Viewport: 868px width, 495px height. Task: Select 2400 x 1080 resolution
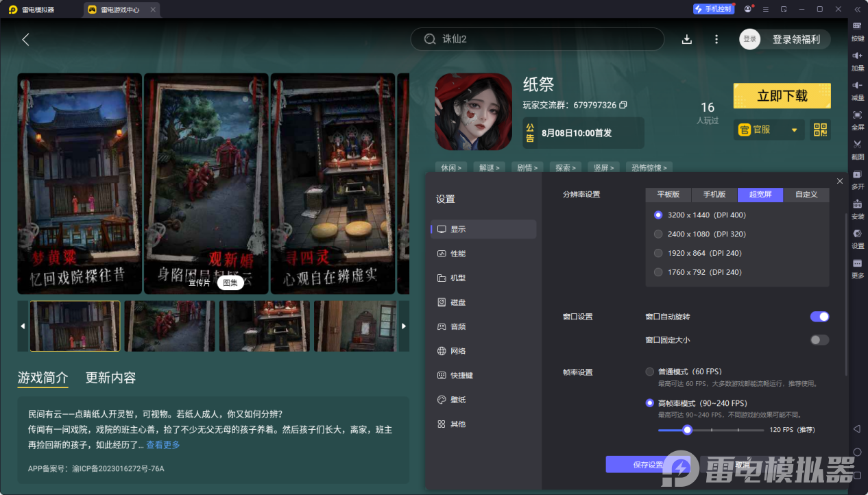[658, 234]
